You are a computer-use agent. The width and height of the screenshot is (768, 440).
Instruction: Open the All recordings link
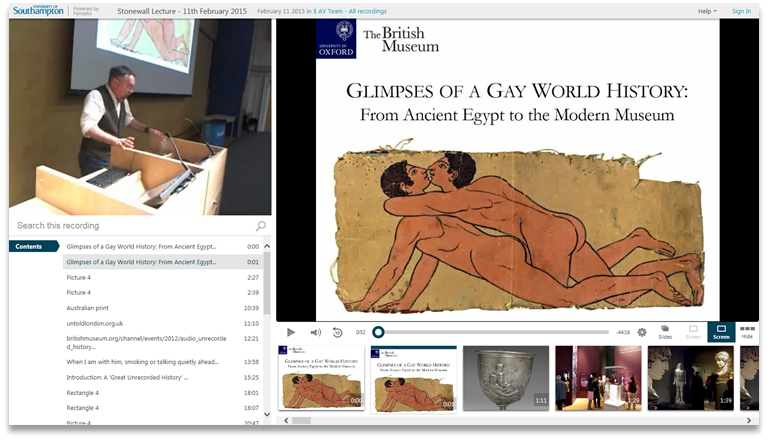[x=367, y=11]
